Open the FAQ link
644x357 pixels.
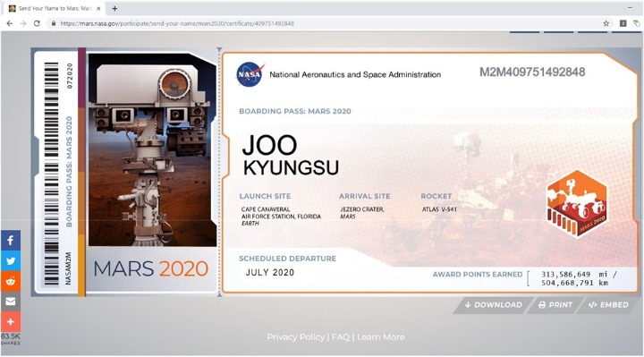(341, 337)
